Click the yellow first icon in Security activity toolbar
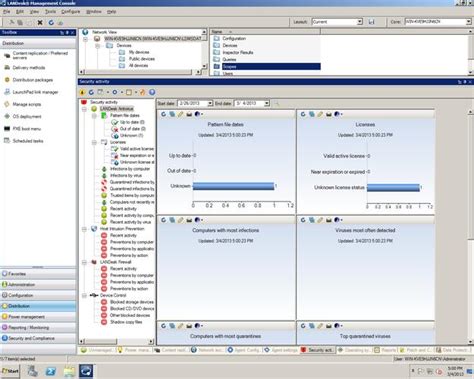Viewport: 474px width, 379px height. point(82,92)
